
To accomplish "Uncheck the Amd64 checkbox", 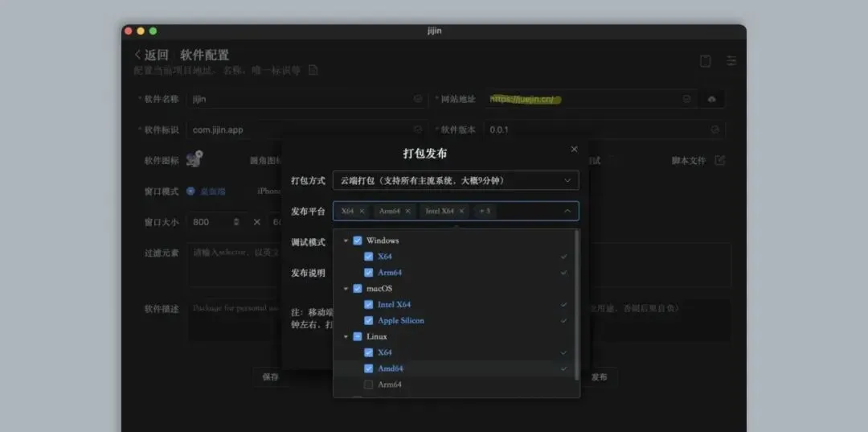I will 369,368.
